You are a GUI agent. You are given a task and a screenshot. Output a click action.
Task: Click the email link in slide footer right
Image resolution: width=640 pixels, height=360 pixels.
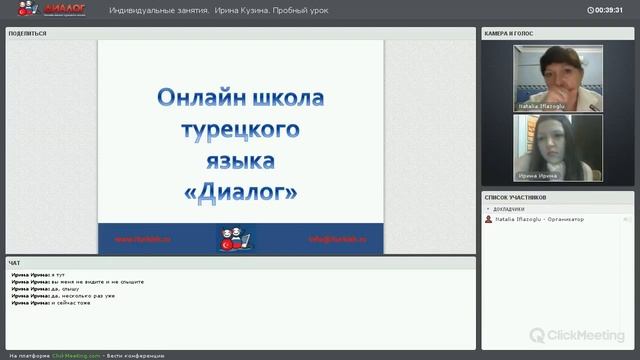(338, 240)
